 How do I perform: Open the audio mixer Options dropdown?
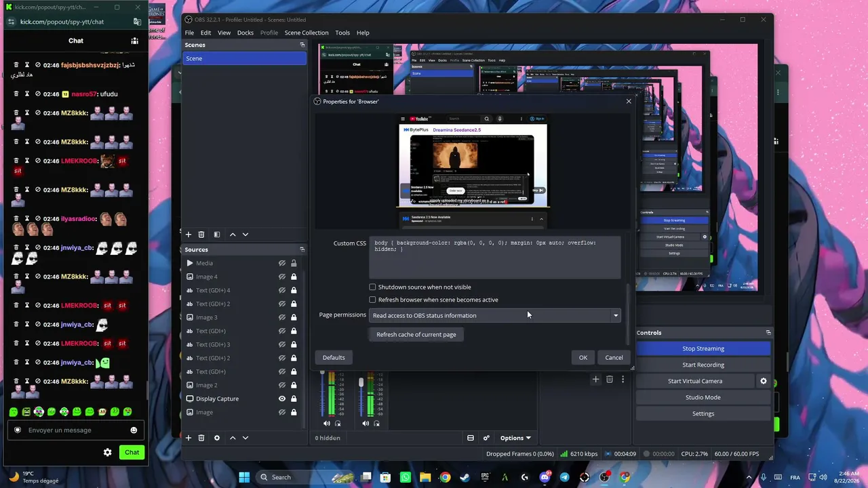click(x=515, y=438)
